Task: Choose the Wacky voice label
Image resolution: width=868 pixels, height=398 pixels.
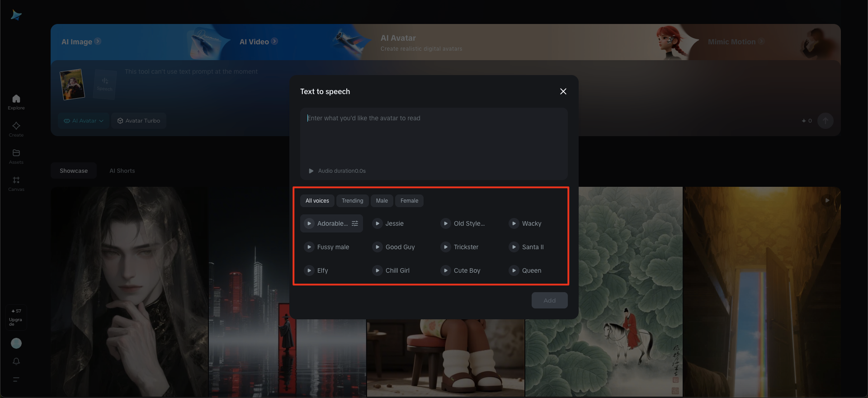Action: click(532, 223)
